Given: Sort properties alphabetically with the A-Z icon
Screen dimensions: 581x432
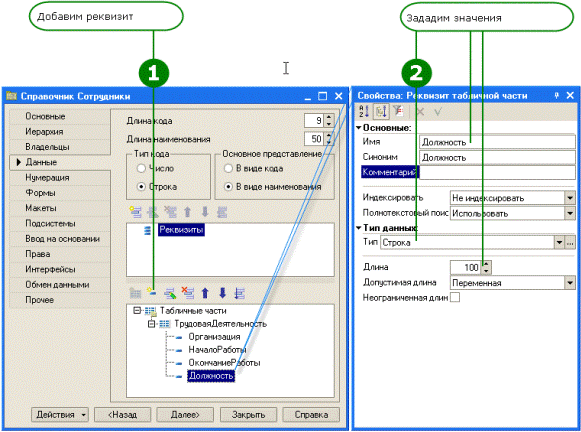Looking at the screenshot, I should 364,111.
